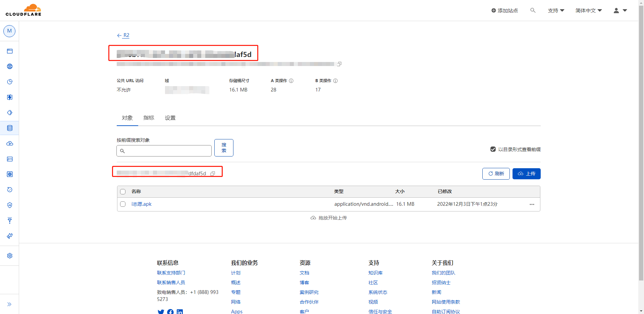Open the Stream cloud-play icon in sidebar
Image resolution: width=644 pixels, height=314 pixels.
click(x=10, y=143)
